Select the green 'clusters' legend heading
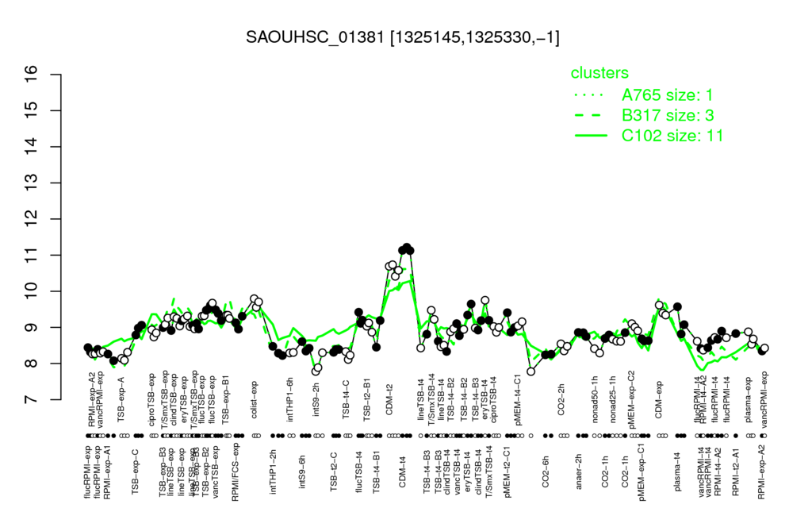The width and height of the screenshot is (812, 508). 599,73
